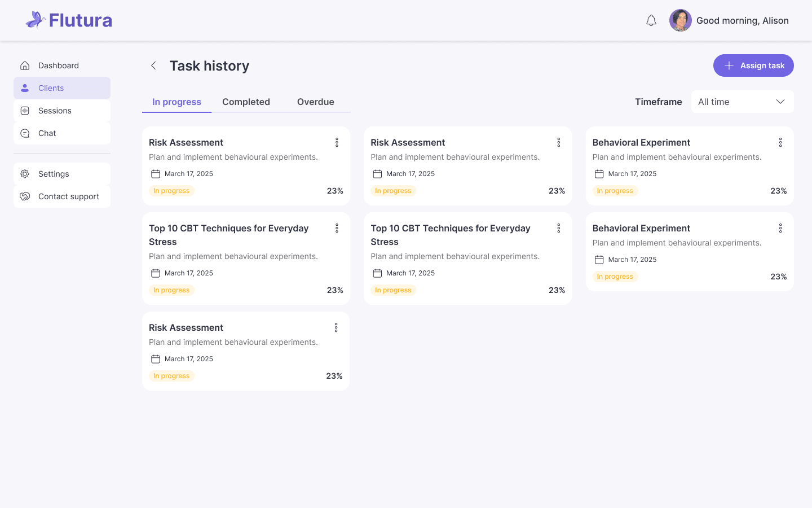Open the three-dot menu on the middle-column Top 10 CBT card

click(558, 228)
